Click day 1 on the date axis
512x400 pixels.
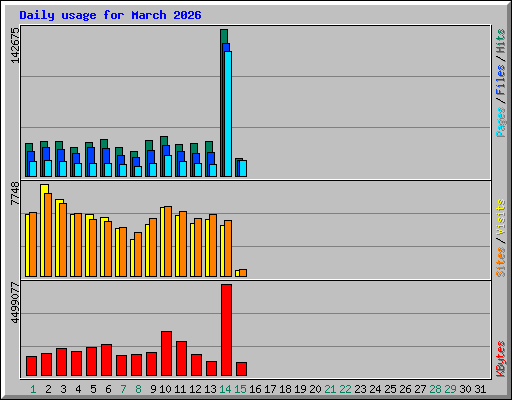[x=33, y=389]
